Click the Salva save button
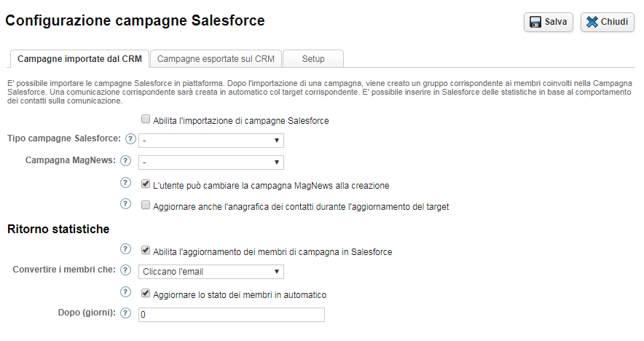Image resolution: width=644 pixels, height=341 pixels. [x=549, y=22]
